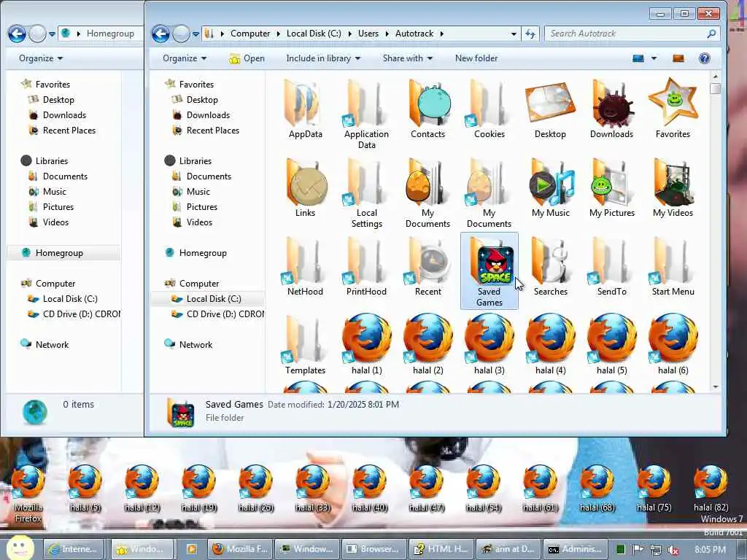Expand the Include in library dropdown
The image size is (747, 560).
323,58
